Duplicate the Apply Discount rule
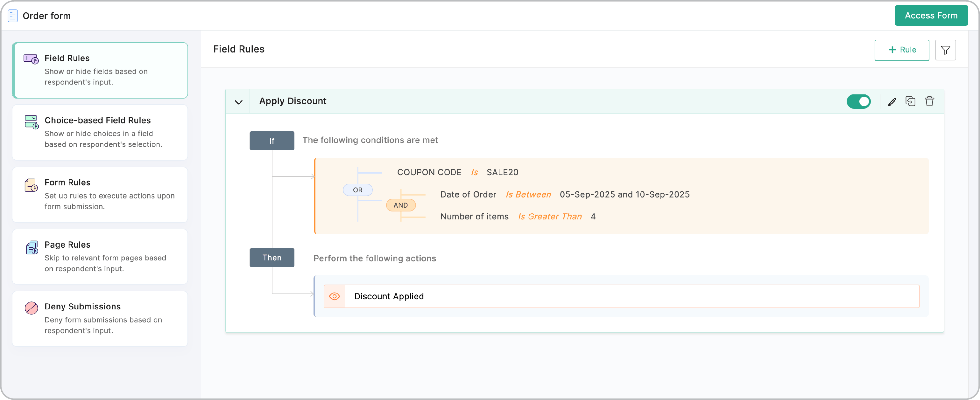980x400 pixels. (x=910, y=101)
